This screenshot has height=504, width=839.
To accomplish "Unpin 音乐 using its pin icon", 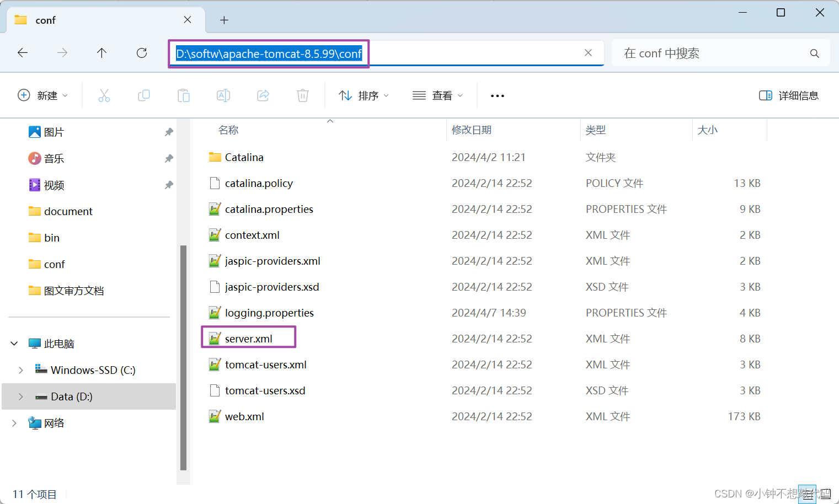I will click(x=169, y=159).
